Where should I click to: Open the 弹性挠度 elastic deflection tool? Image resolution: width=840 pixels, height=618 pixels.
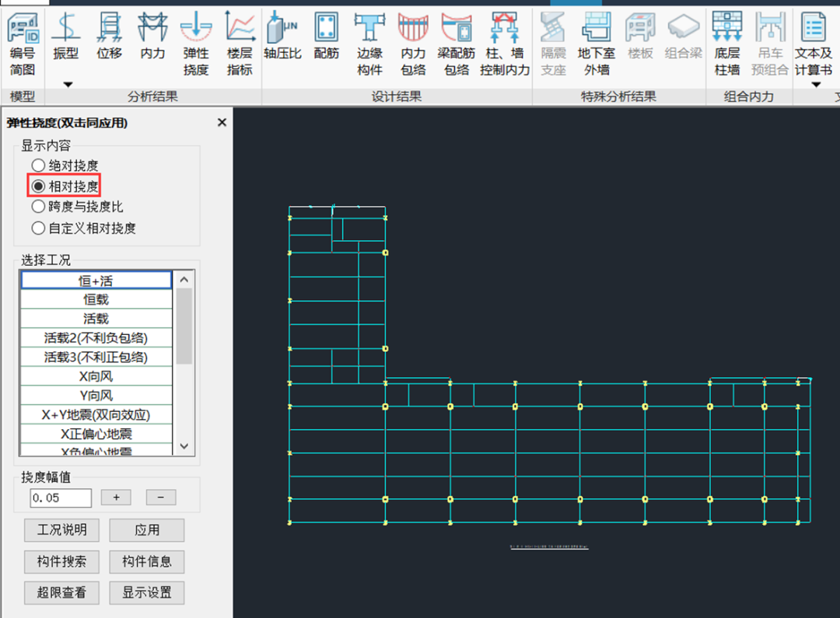pos(196,45)
